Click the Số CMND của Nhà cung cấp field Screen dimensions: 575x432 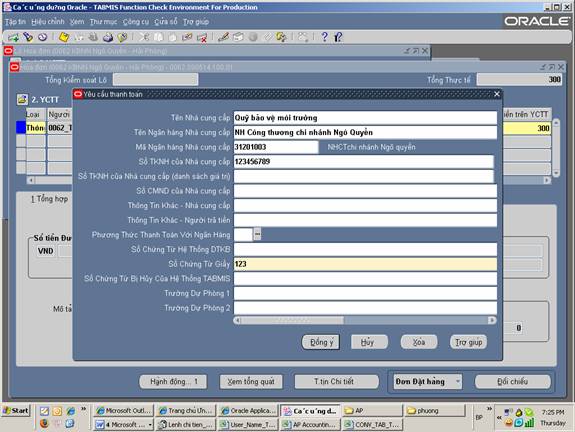click(x=365, y=191)
